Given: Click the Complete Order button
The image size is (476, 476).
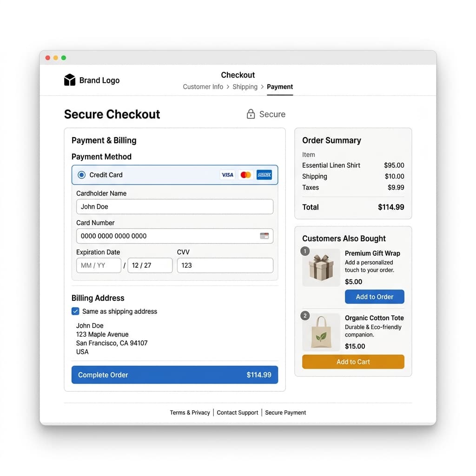Looking at the screenshot, I should click(175, 375).
